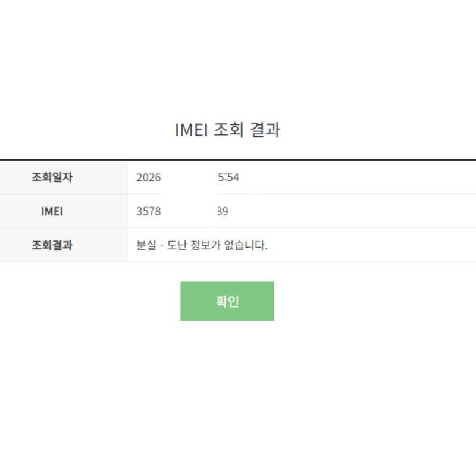Select the word 분실 in the result message
The height and width of the screenshot is (476, 476).
[x=146, y=245]
